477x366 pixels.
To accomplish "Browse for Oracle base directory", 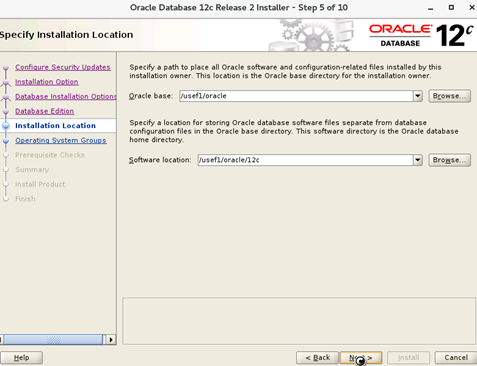I will point(449,96).
